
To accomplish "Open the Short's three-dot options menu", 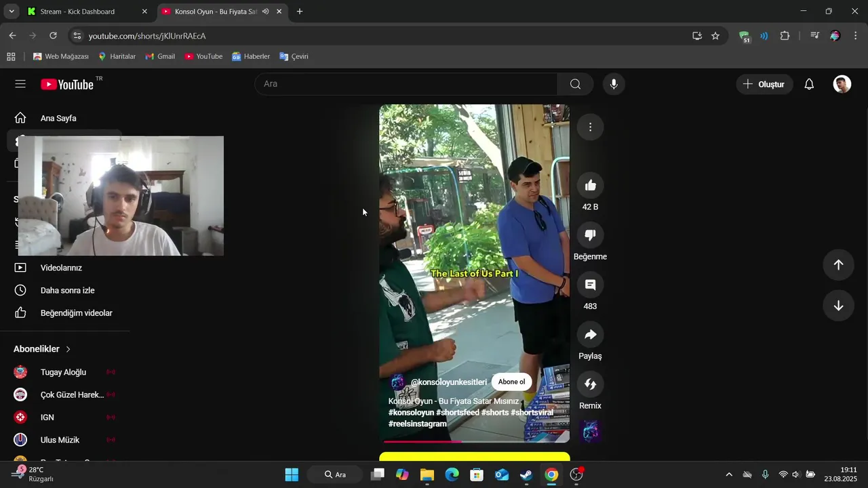I will coord(590,127).
